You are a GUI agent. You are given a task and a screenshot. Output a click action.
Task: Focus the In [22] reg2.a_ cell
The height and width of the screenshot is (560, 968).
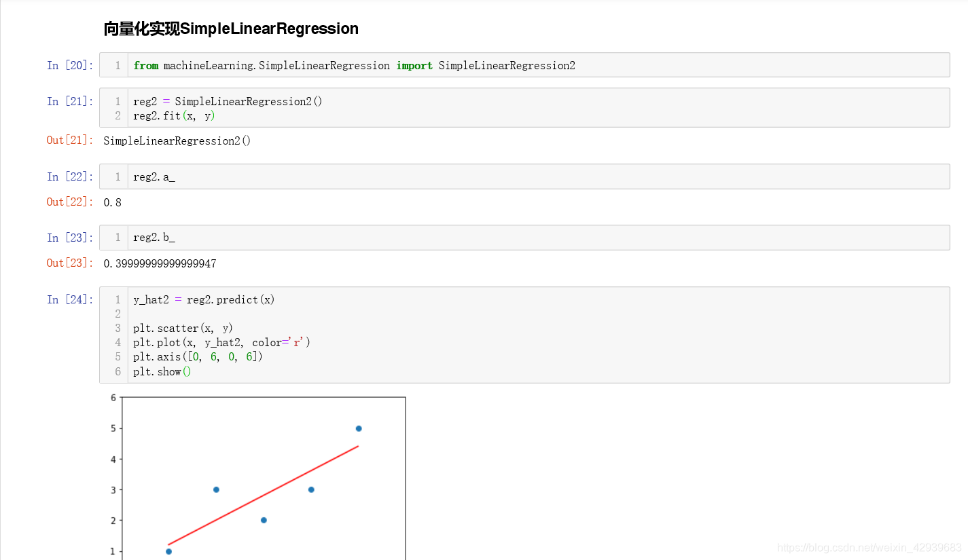(524, 176)
